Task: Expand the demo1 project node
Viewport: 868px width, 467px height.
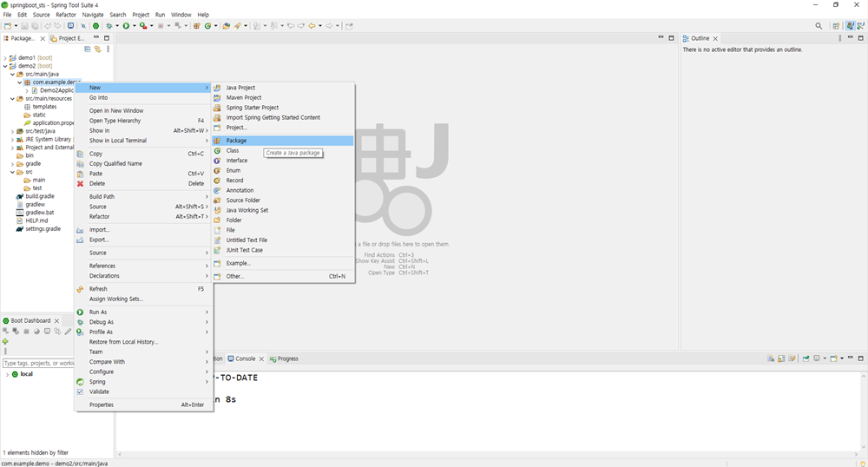Action: [5, 57]
